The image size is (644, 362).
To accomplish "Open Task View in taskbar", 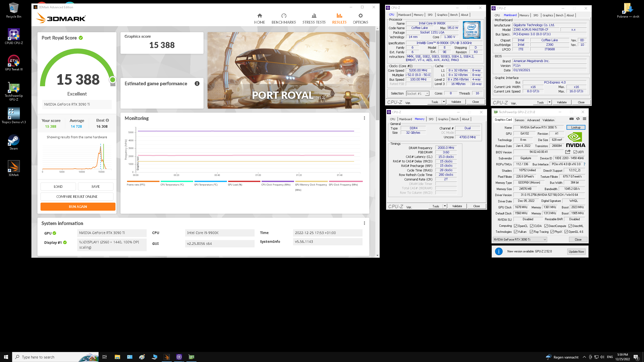I will pyautogui.click(x=105, y=357).
